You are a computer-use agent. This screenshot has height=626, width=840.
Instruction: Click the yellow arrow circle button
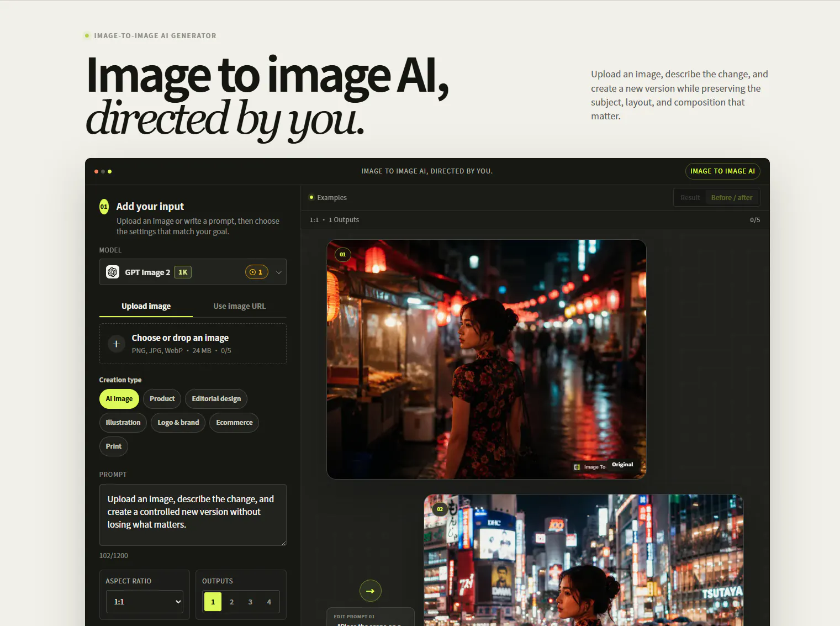click(371, 591)
